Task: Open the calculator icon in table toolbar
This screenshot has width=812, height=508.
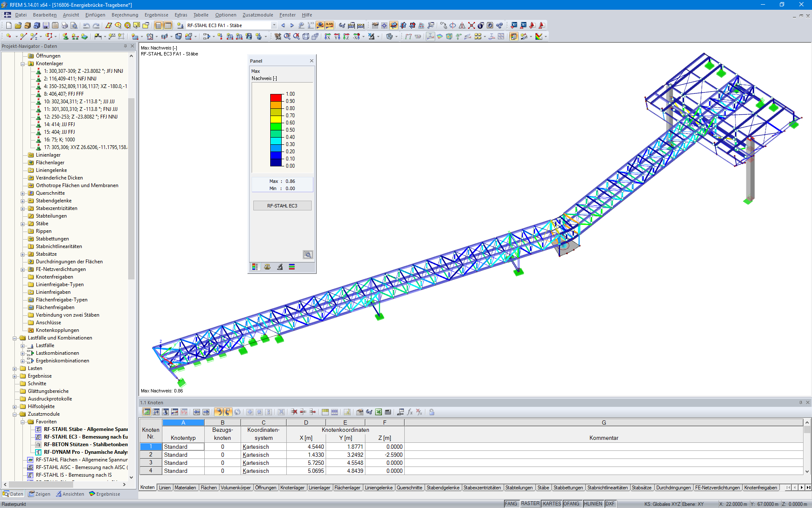Action: tap(388, 411)
